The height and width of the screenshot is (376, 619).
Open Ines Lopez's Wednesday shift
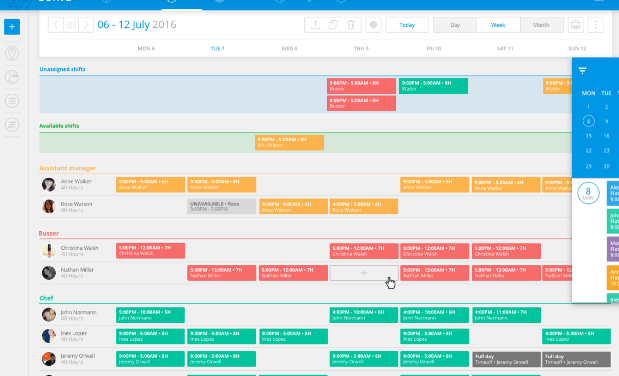(x=293, y=337)
